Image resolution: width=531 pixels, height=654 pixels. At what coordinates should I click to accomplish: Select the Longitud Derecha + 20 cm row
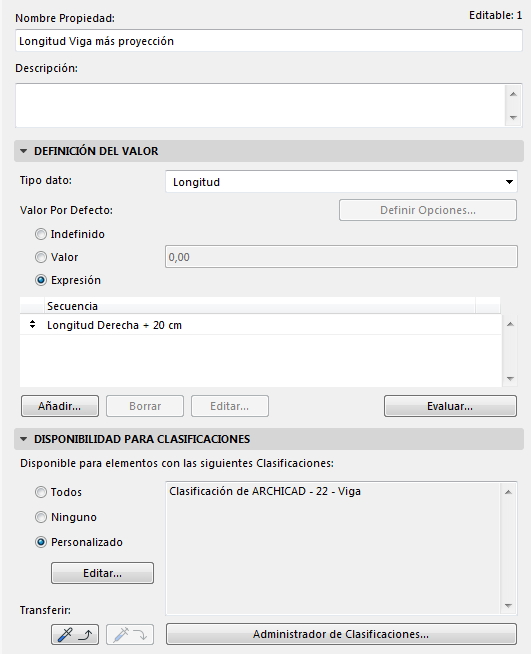point(261,325)
